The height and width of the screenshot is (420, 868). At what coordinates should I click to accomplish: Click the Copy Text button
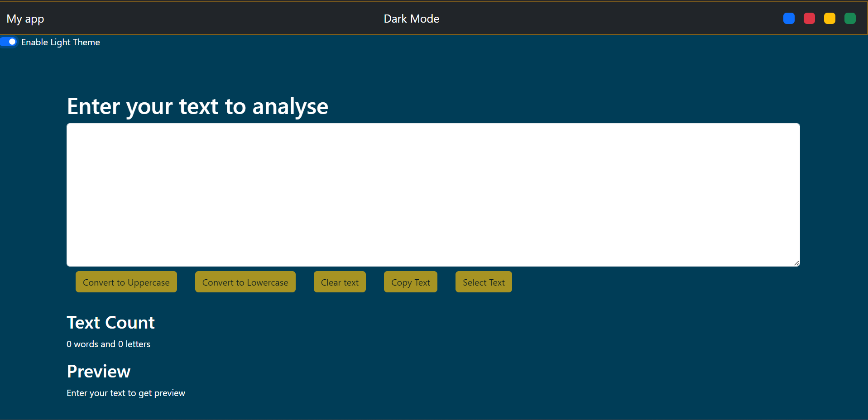point(410,282)
